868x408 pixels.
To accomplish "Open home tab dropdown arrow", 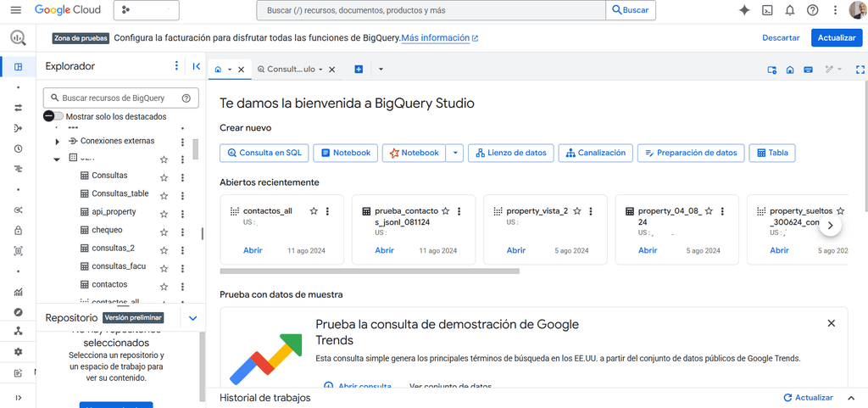I will [x=229, y=70].
